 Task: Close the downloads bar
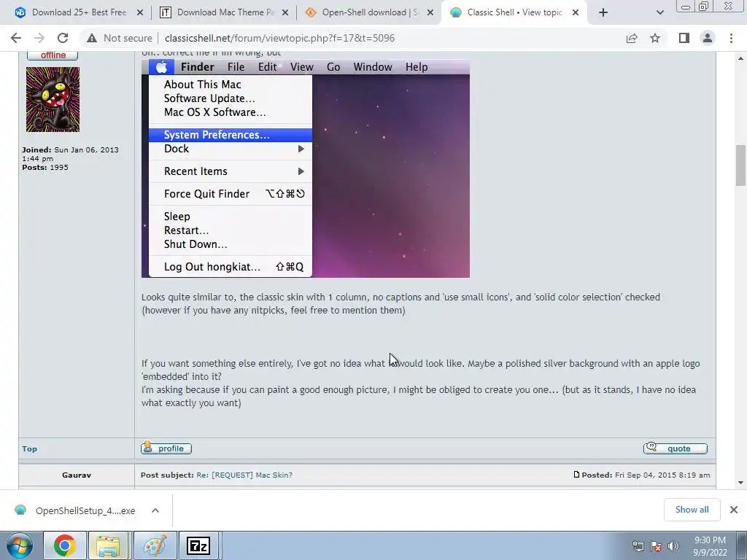[734, 510]
